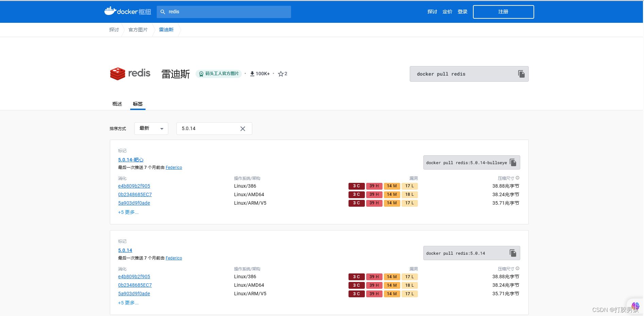
Task: Expand '+5 更多' under 5.0.14-bullseye tag
Action: [x=128, y=212]
